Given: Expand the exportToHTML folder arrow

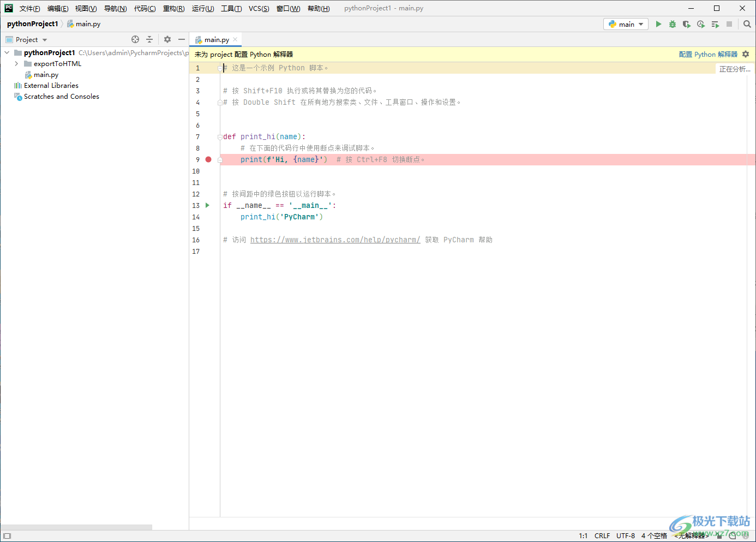Looking at the screenshot, I should pyautogui.click(x=16, y=64).
